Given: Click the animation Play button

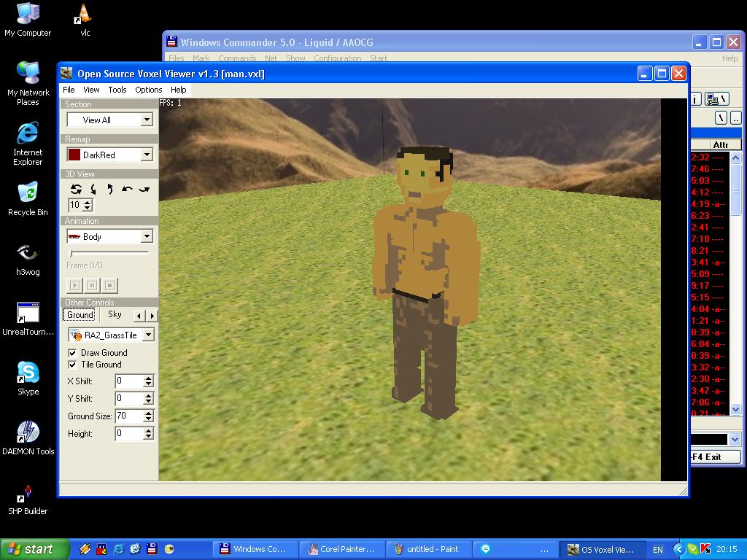Looking at the screenshot, I should tap(75, 285).
